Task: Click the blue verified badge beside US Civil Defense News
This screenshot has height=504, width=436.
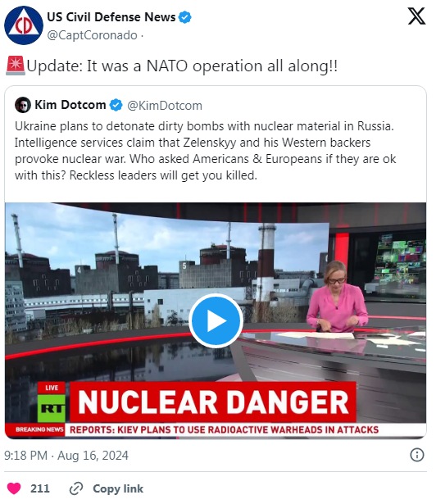Action: pos(185,17)
